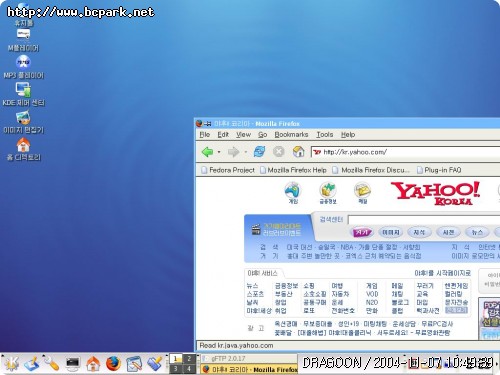500x375 pixels.
Task: Open the KDE 제어 센터 desktop icon
Action: click(x=23, y=95)
